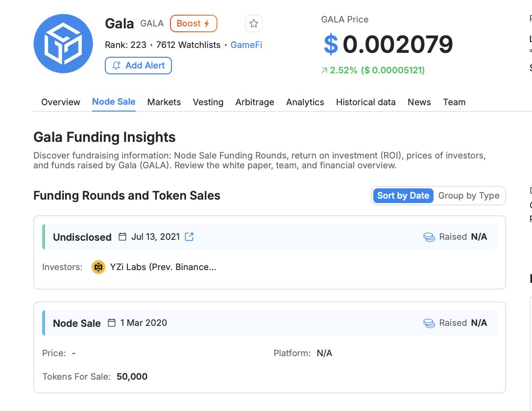Click the calendar icon next to Jul 13, 2021
Image resolution: width=532 pixels, height=411 pixels.
pos(122,236)
